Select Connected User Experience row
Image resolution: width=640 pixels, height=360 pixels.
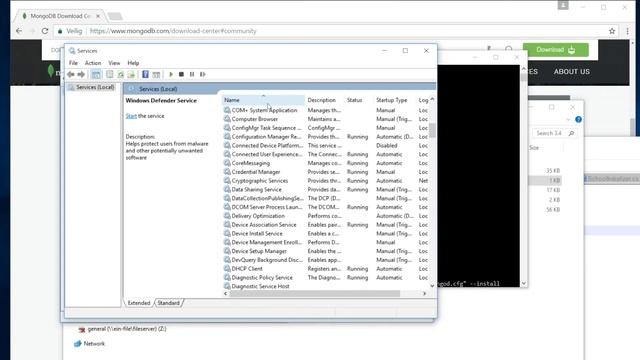pos(326,154)
